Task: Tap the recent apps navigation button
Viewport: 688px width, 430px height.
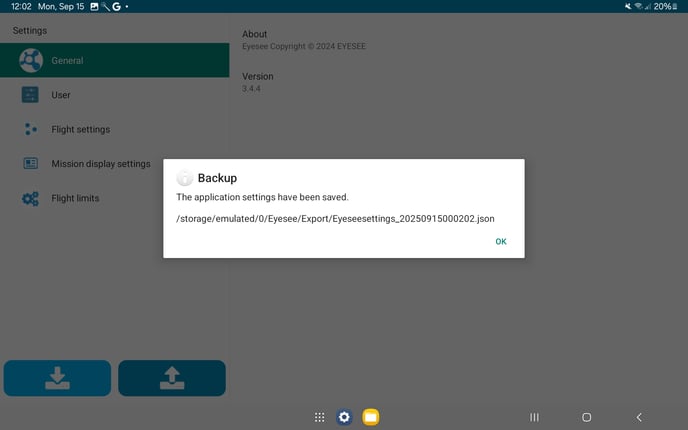Action: pos(534,417)
